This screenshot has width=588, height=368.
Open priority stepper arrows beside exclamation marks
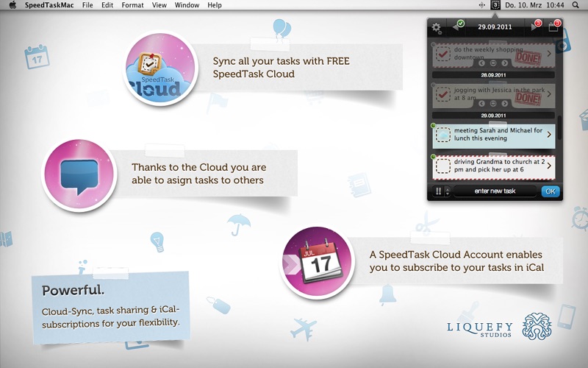coord(447,191)
